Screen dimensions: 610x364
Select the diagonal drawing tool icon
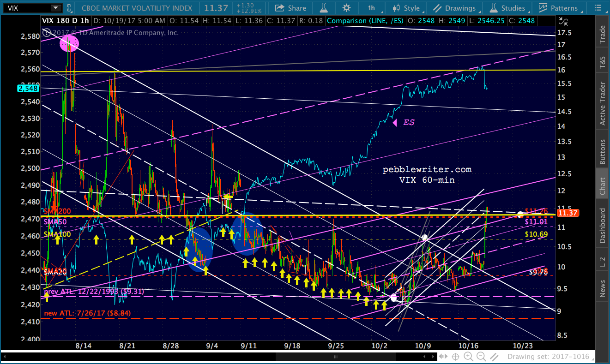coord(494,356)
